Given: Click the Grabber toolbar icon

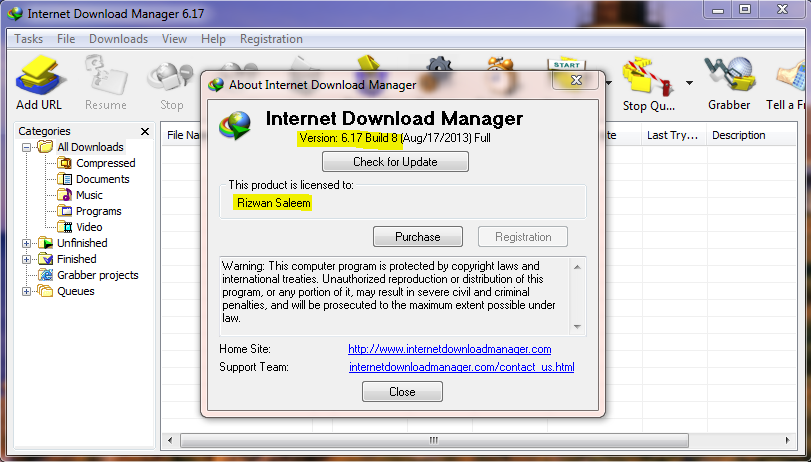Looking at the screenshot, I should tap(729, 83).
